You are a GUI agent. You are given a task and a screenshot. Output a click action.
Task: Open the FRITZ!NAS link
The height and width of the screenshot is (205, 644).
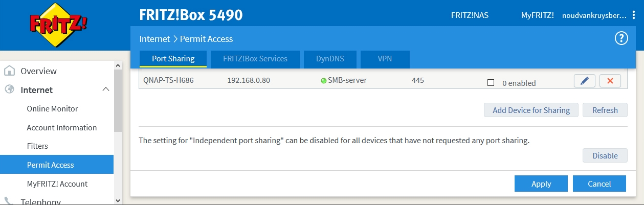click(470, 15)
